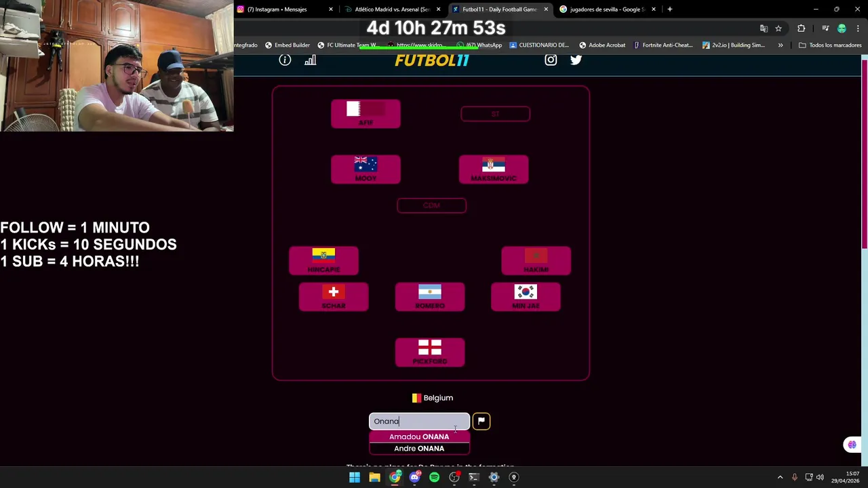
Task: Click the Maksimovic player card
Action: tap(494, 169)
